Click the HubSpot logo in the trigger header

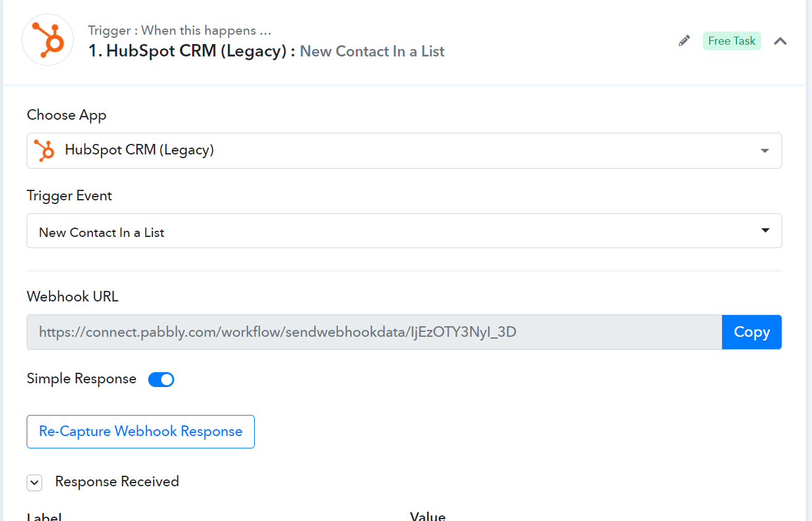click(x=48, y=40)
